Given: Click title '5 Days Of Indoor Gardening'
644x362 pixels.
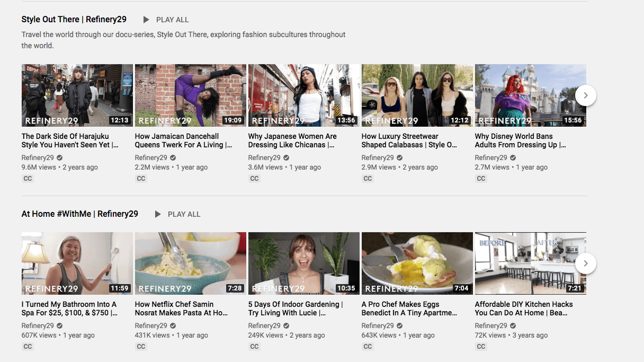Looking at the screenshot, I should tap(296, 308).
